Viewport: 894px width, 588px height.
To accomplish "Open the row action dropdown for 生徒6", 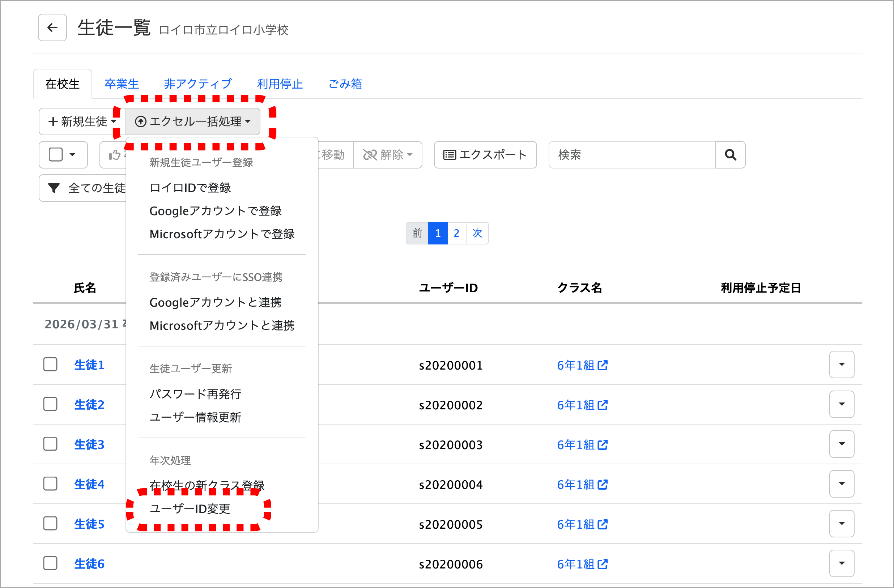I will point(842,563).
